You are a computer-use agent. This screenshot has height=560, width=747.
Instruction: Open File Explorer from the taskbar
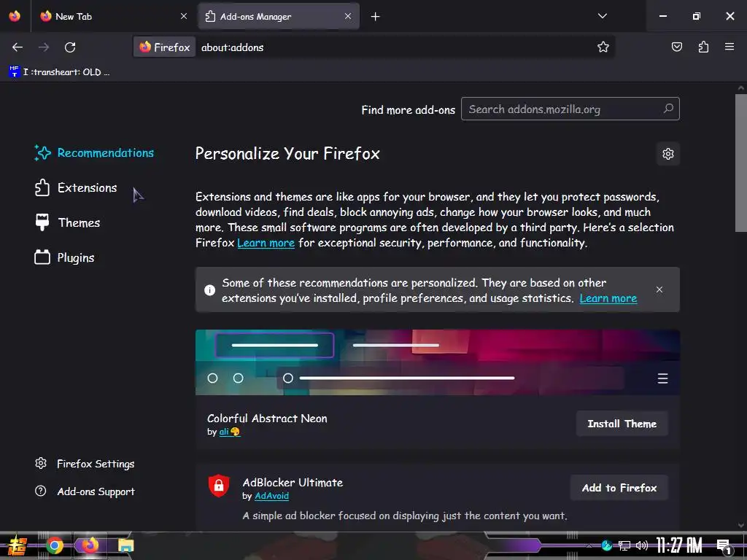(125, 545)
